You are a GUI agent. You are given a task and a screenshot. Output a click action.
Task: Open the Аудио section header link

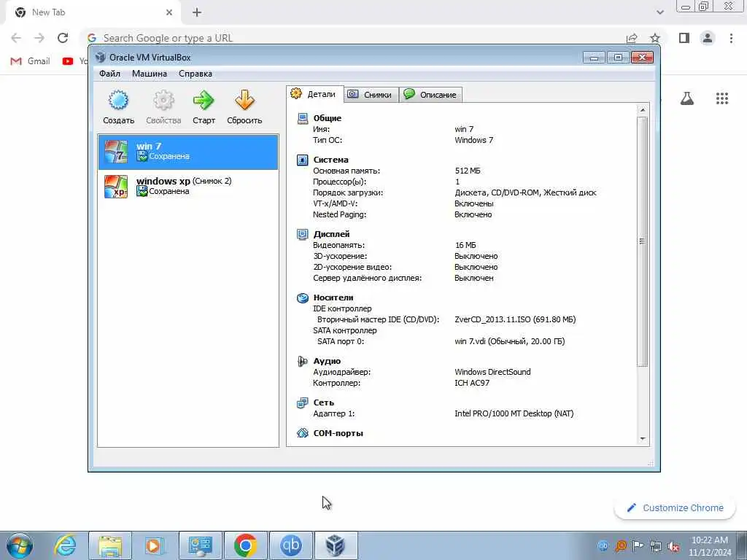pyautogui.click(x=327, y=361)
